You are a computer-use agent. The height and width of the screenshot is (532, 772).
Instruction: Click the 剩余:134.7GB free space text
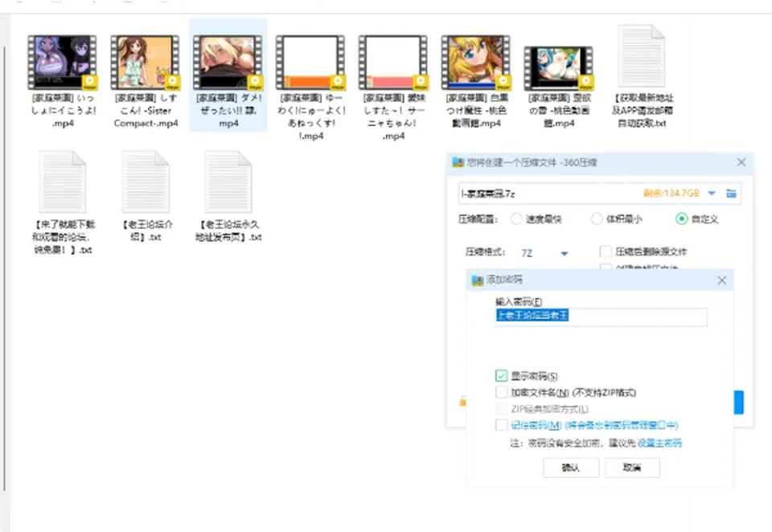coord(671,194)
